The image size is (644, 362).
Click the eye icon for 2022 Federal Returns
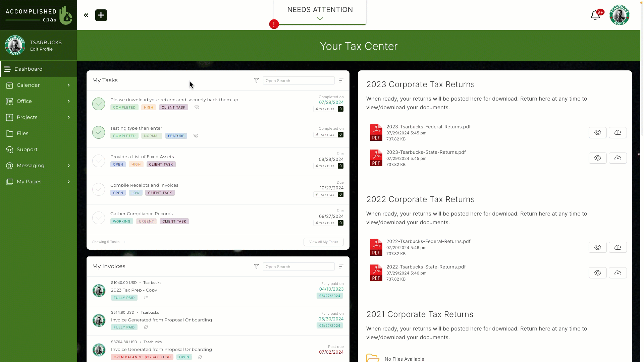click(598, 247)
